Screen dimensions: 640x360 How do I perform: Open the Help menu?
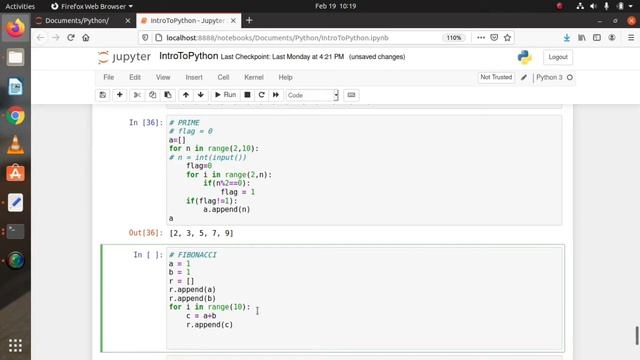285,77
